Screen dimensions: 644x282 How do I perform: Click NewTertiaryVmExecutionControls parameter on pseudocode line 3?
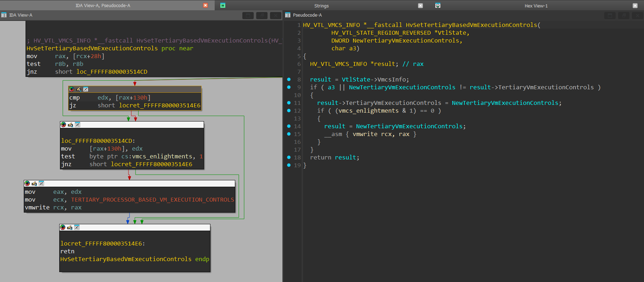click(x=406, y=41)
